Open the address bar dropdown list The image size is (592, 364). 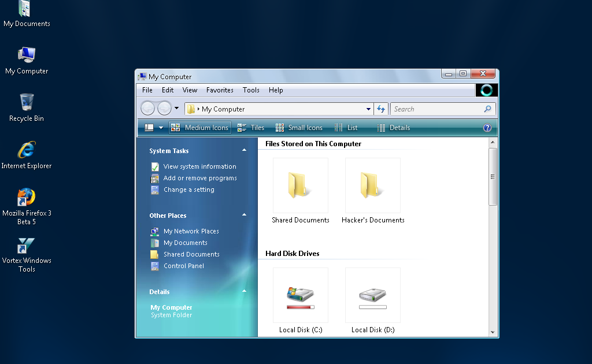(x=368, y=109)
